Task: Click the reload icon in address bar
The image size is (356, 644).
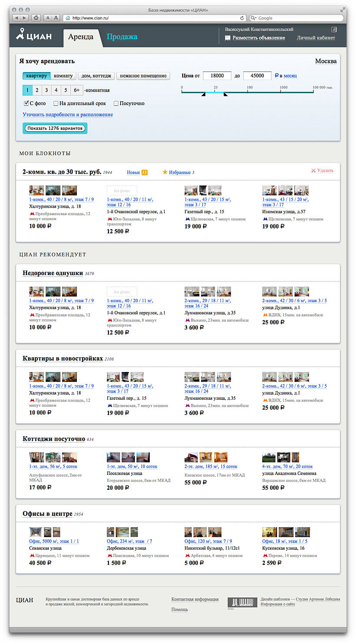Action: (242, 18)
